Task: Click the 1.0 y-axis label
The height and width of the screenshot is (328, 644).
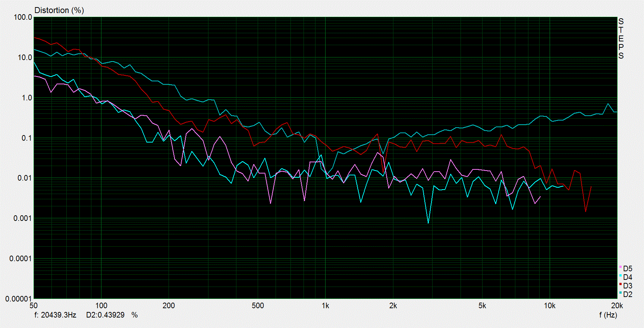Action: pyautogui.click(x=27, y=98)
